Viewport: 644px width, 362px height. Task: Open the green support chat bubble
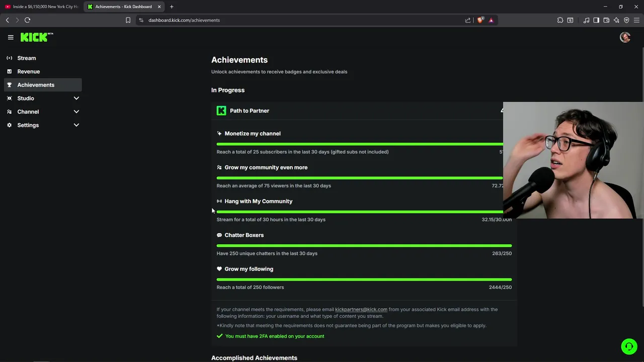(x=628, y=346)
